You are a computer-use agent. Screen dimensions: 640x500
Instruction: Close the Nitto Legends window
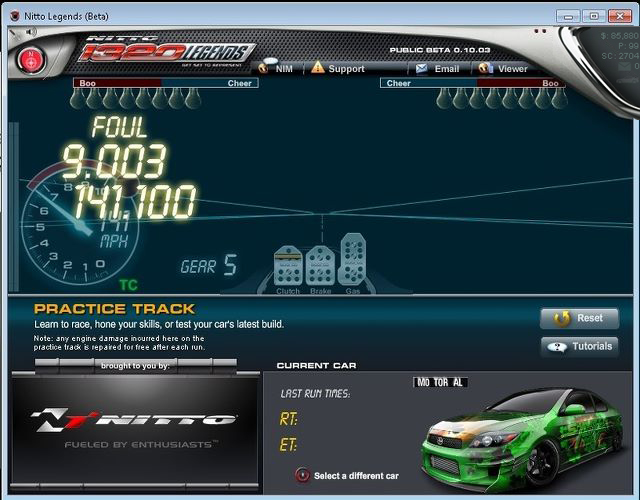pos(620,16)
